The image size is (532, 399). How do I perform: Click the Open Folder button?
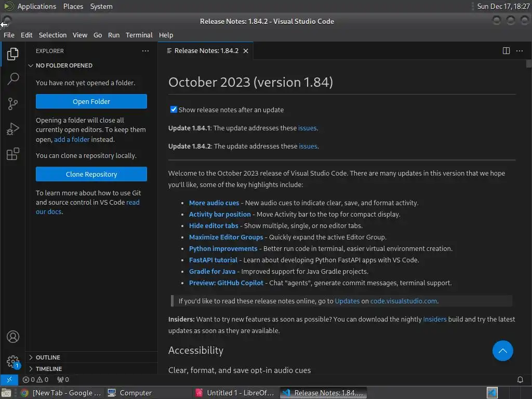tap(91, 101)
